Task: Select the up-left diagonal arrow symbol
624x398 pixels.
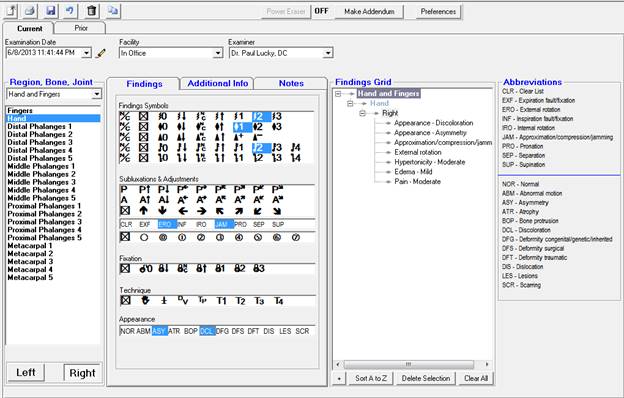Action: [220, 211]
